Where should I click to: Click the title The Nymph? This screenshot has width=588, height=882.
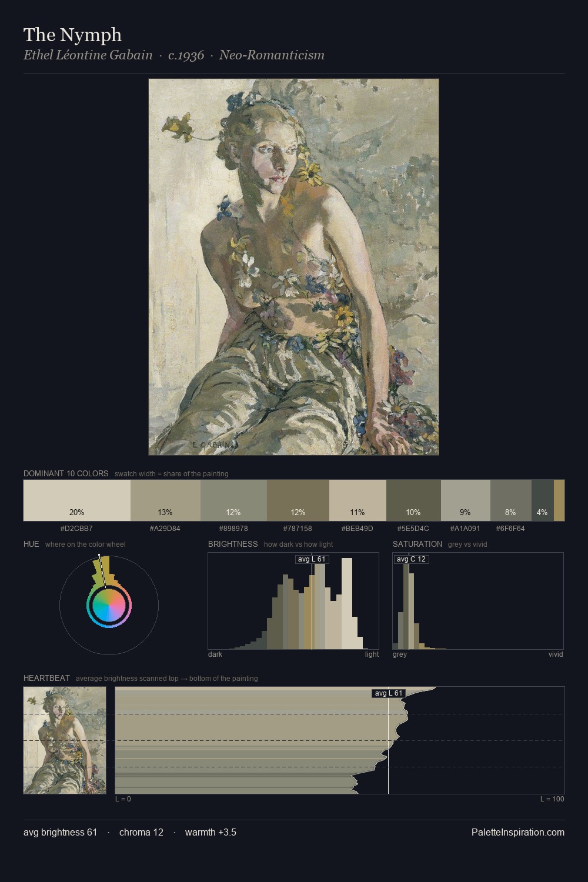tap(72, 35)
